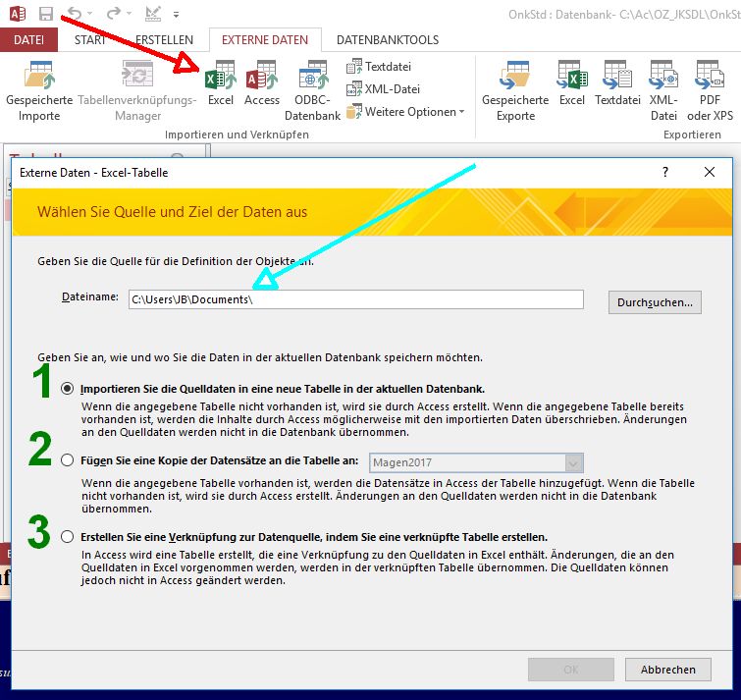This screenshot has width=741, height=700.
Task: Click the touch/mouse mode icon in Quick Access toolbar
Action: coord(153,13)
